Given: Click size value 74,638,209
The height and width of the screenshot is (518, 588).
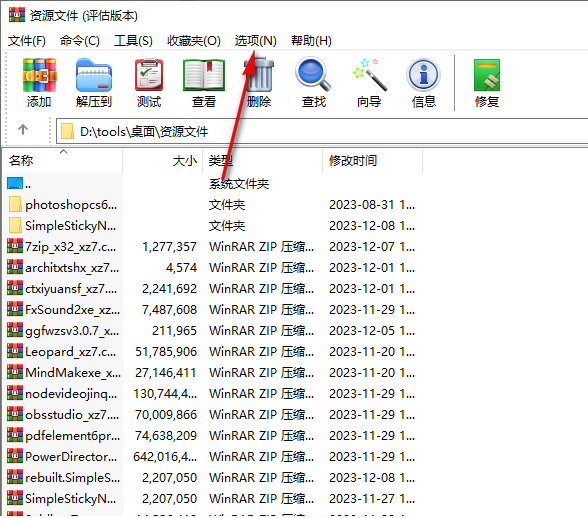Looking at the screenshot, I should click(166, 435).
